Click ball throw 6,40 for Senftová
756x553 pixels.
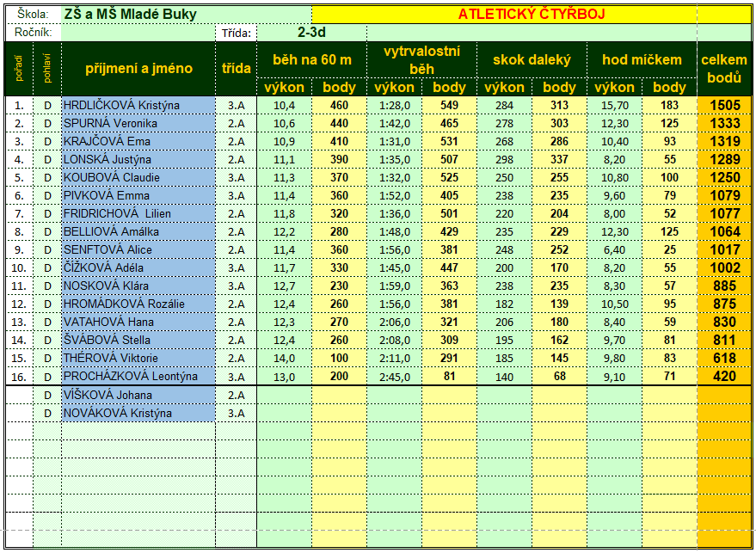pyautogui.click(x=614, y=250)
